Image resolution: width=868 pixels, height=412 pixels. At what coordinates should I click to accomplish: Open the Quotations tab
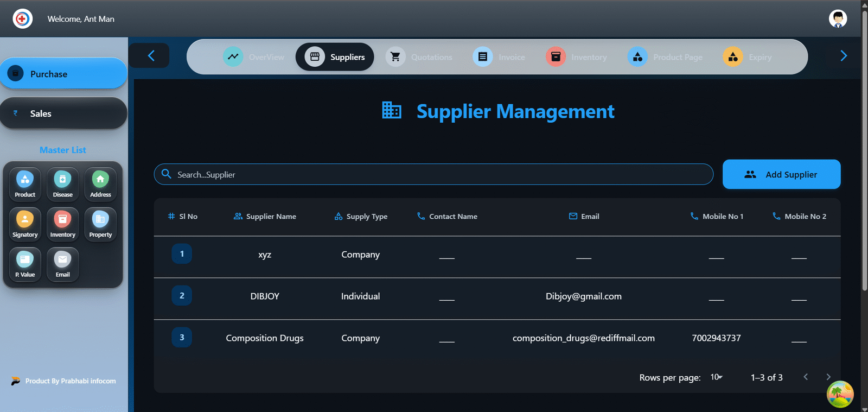(419, 57)
